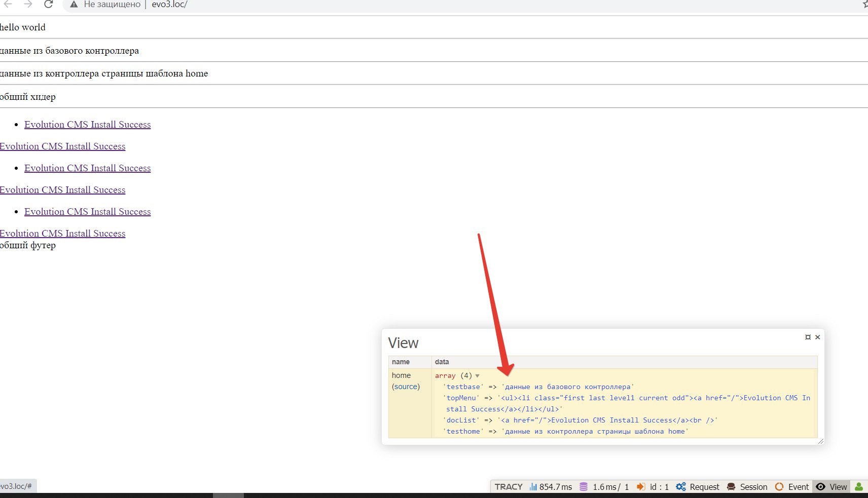
Task: Open the 'id : 1' Tracy panel
Action: pos(653,487)
